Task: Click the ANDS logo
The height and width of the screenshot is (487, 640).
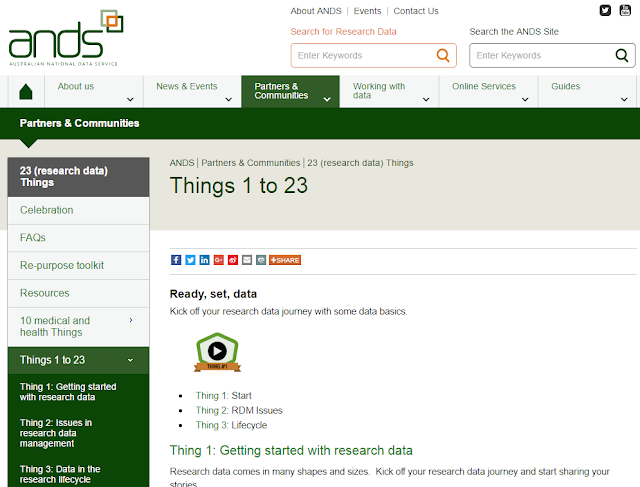Action: click(x=66, y=38)
